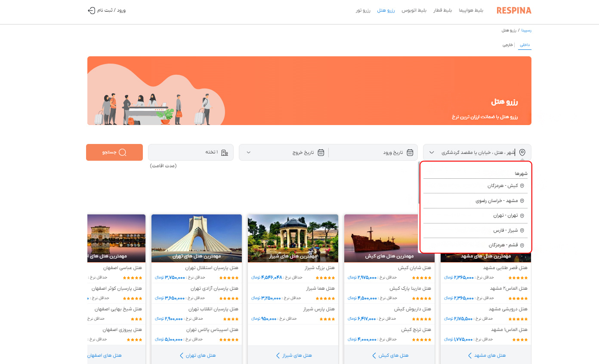Screen dimensions: 599x364
Task: Expand destination dropdown chevron arrow
Action: click(x=432, y=153)
